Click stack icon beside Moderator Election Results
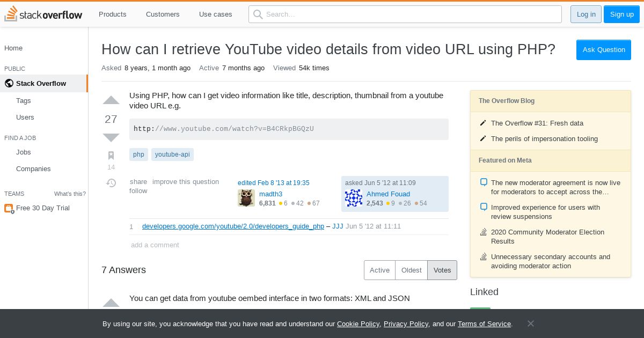644x338 pixels. pos(484,232)
